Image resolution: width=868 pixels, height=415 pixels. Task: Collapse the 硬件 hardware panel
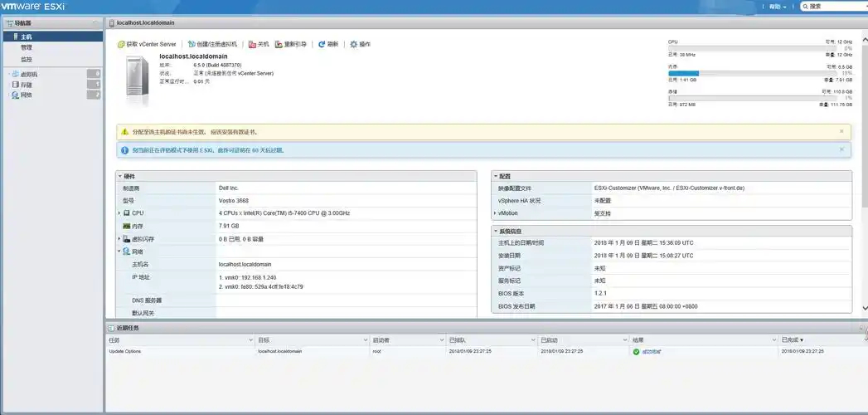coord(119,176)
